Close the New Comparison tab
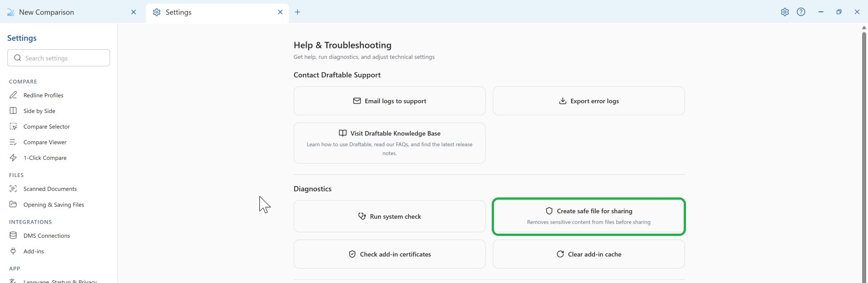868x283 pixels. click(134, 12)
